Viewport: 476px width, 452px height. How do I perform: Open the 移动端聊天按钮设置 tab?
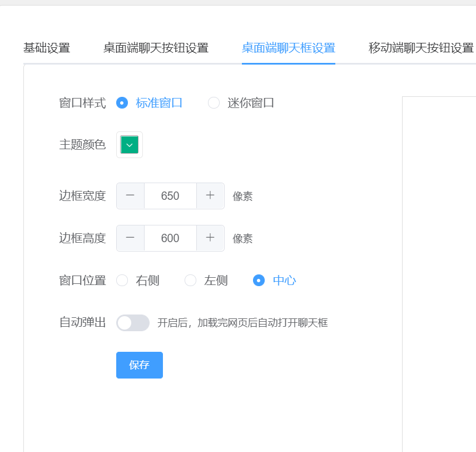click(x=421, y=48)
